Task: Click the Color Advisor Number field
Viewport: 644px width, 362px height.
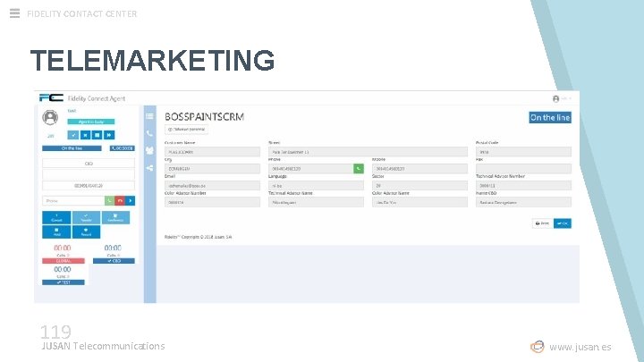Action: point(212,202)
